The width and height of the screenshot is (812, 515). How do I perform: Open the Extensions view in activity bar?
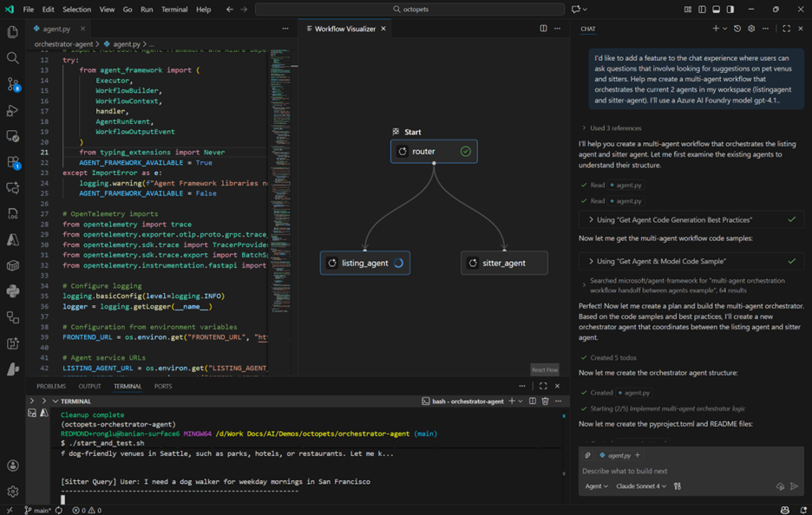point(12,162)
